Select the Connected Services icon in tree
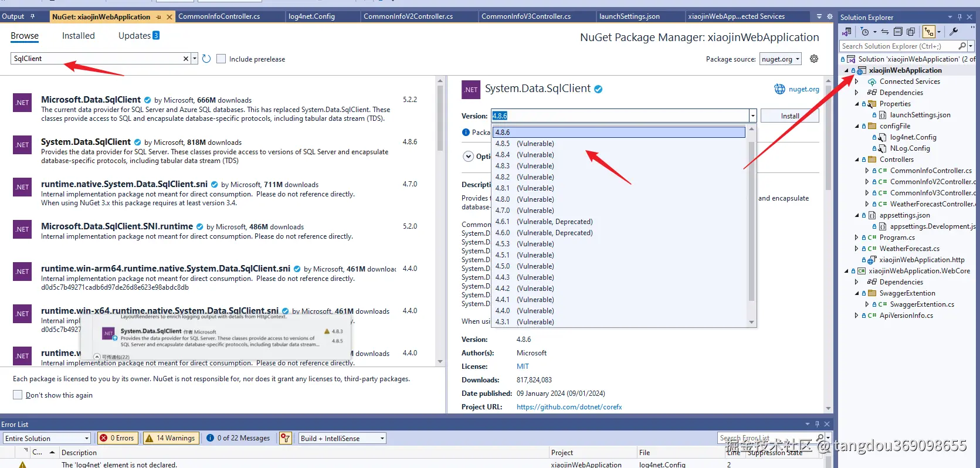This screenshot has width=980, height=468. [x=872, y=82]
